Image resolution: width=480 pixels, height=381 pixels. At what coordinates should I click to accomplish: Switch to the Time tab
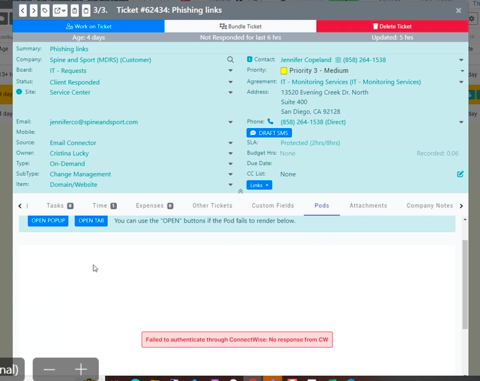(105, 206)
